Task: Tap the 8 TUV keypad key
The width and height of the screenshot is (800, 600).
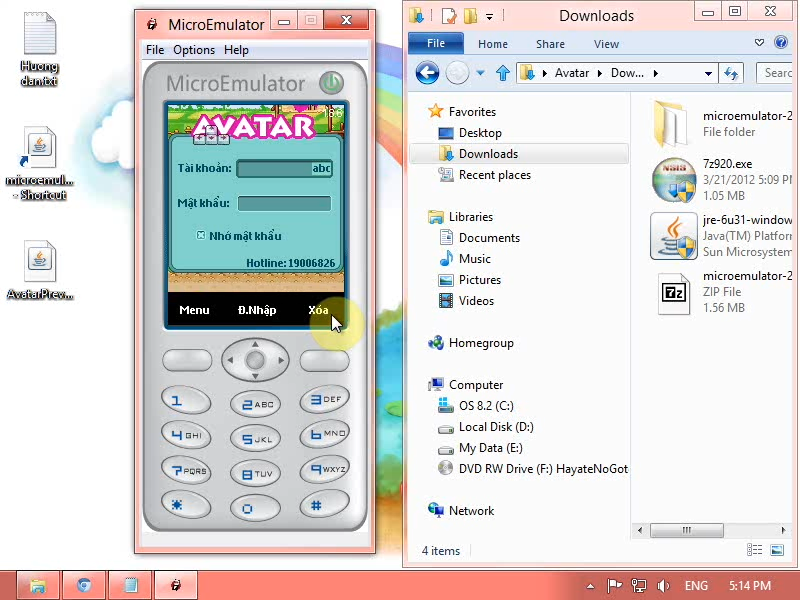Action: (255, 473)
